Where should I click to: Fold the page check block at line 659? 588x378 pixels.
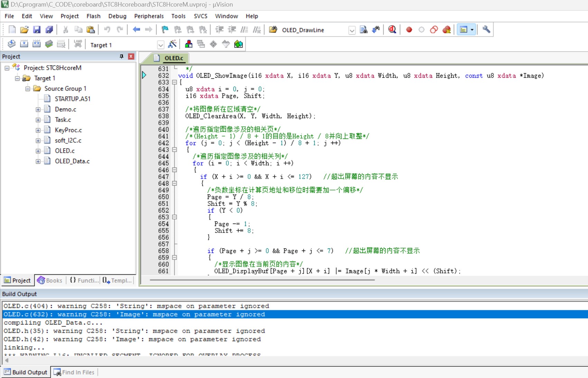pyautogui.click(x=175, y=257)
